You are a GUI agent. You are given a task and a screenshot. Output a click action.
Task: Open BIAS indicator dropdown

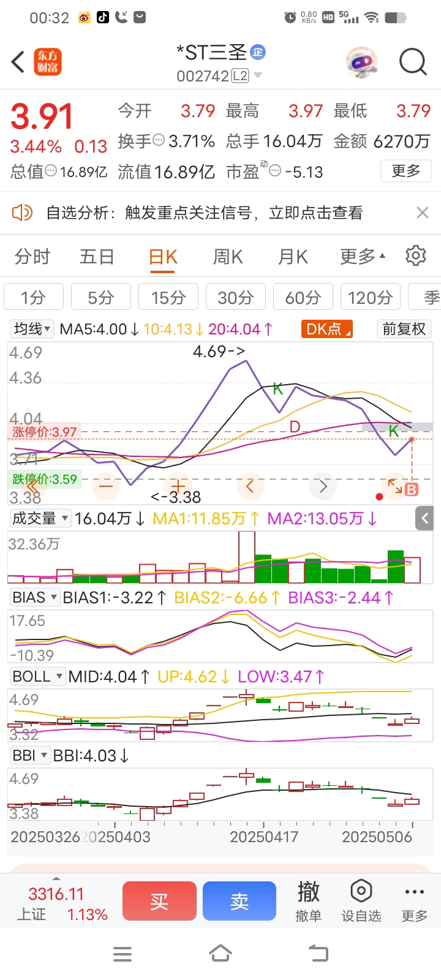tap(35, 597)
